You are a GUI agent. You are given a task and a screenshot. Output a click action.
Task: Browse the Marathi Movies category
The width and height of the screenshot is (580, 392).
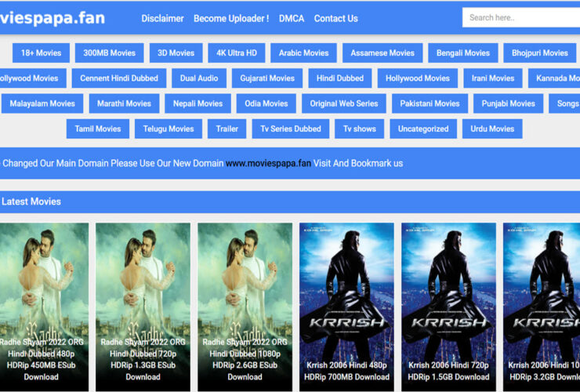point(124,103)
